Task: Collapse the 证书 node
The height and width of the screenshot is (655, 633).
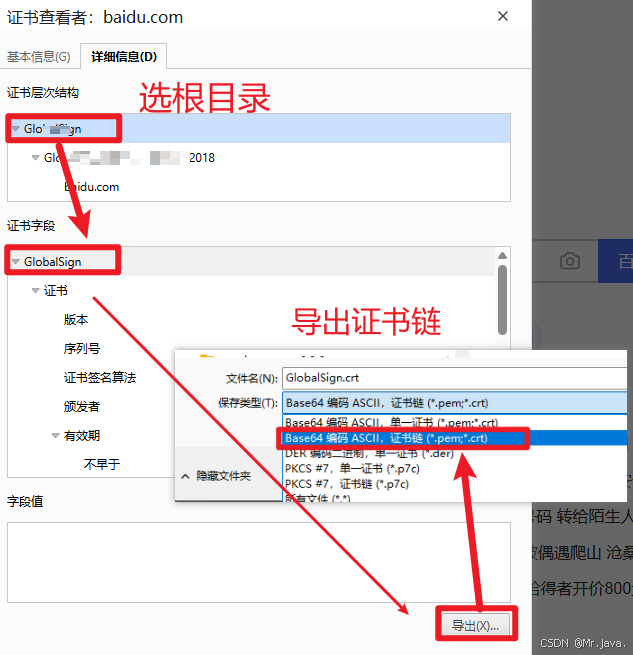Action: tap(36, 290)
